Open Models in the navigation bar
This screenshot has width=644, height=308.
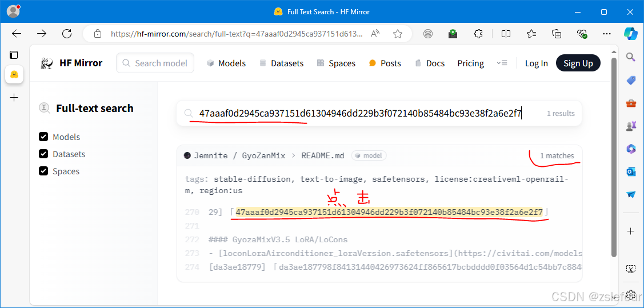click(x=226, y=63)
